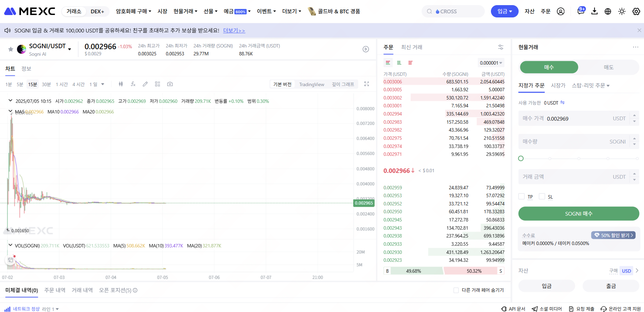Viewport: 644px width, 312px height.
Task: Open the messages notification icon
Action: pos(581,11)
